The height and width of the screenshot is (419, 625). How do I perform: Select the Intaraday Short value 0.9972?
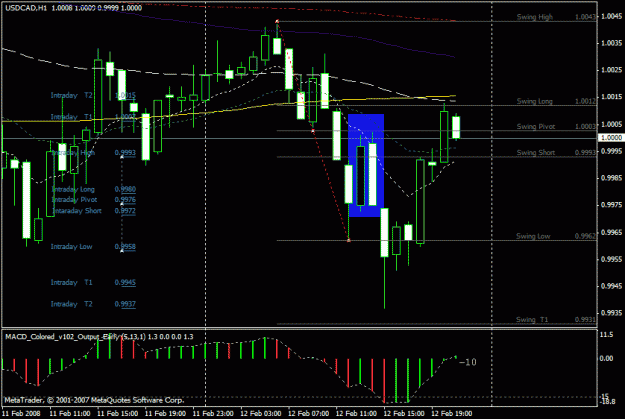click(125, 211)
